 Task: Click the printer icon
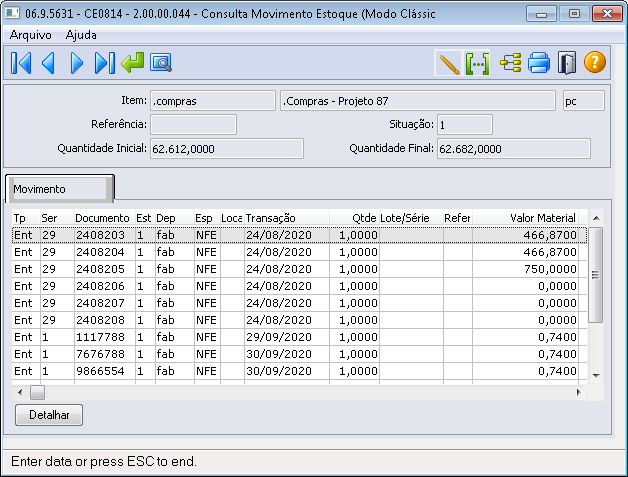[539, 63]
